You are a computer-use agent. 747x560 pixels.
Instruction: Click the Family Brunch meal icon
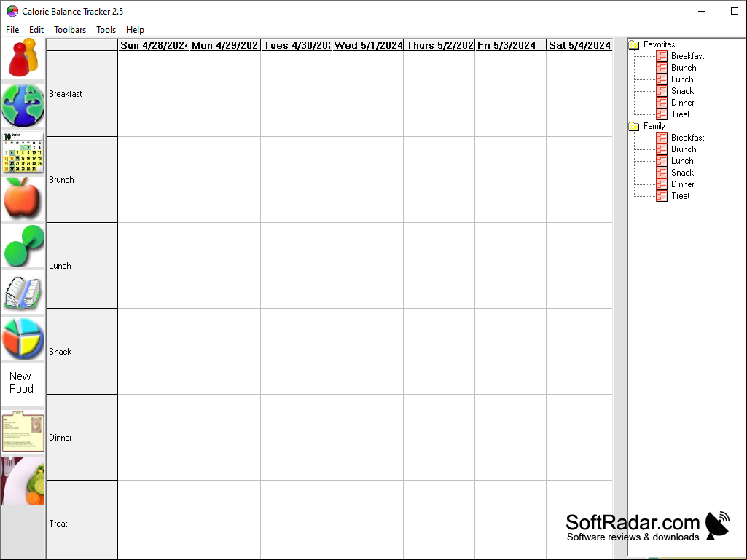(x=661, y=149)
